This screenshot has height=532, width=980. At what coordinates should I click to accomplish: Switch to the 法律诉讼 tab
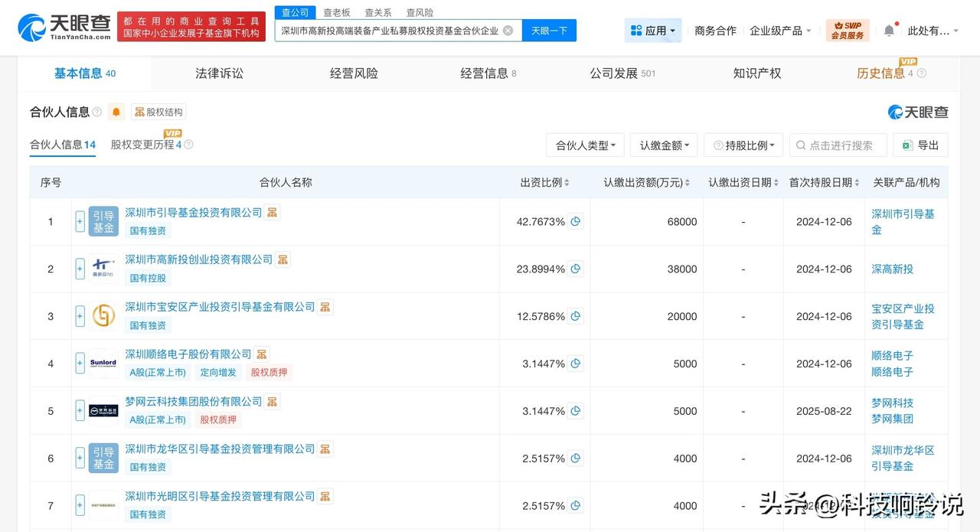pyautogui.click(x=219, y=73)
